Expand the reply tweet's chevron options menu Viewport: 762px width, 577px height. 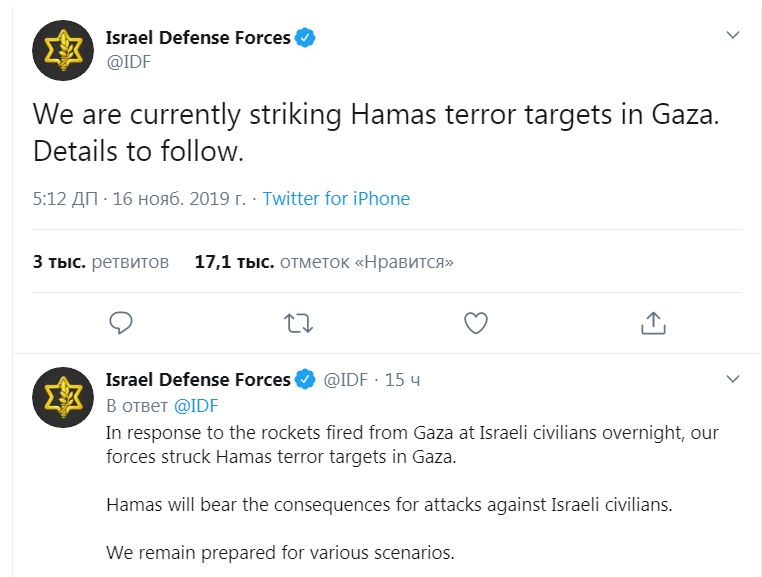(732, 379)
